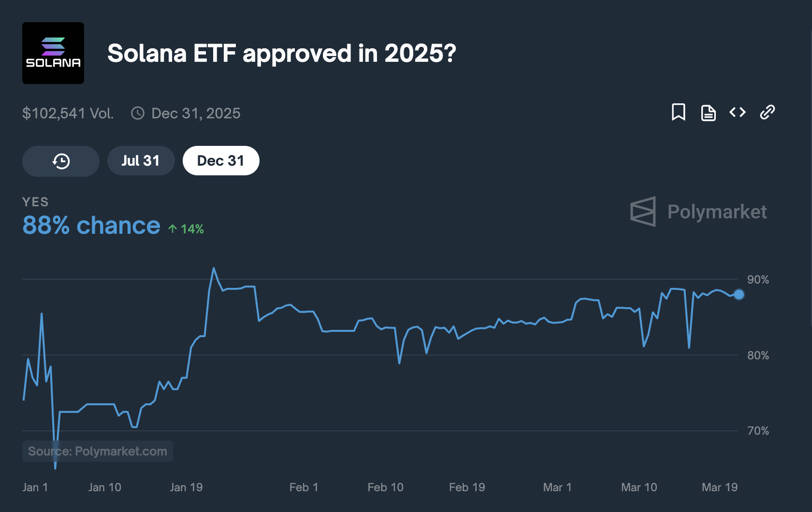The width and height of the screenshot is (812, 512).
Task: Open the document details icon
Action: pos(708,113)
